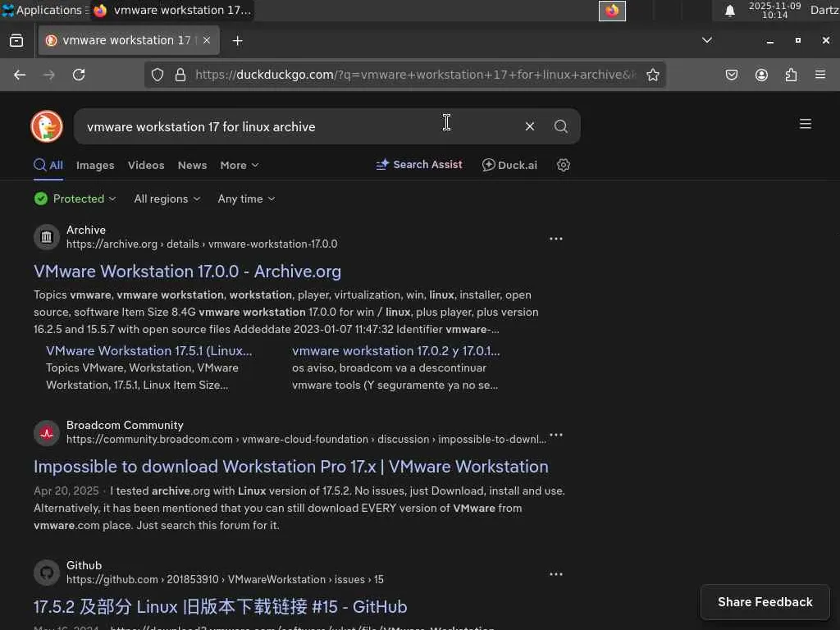Click the Github favicon
The image size is (840, 630).
(47, 573)
